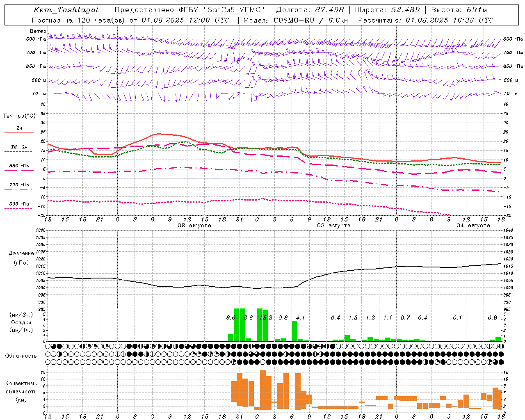Click the 850 гПа temperature legend entry

coord(19,166)
